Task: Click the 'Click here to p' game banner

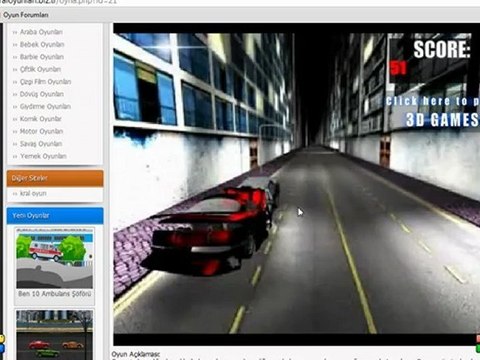Action: coord(433,101)
